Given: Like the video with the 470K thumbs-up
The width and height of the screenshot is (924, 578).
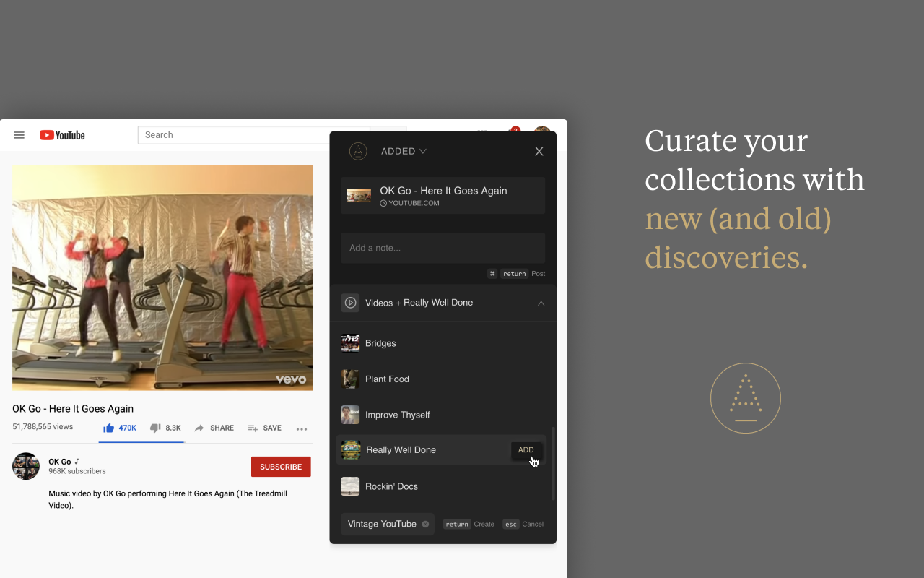Looking at the screenshot, I should (120, 428).
